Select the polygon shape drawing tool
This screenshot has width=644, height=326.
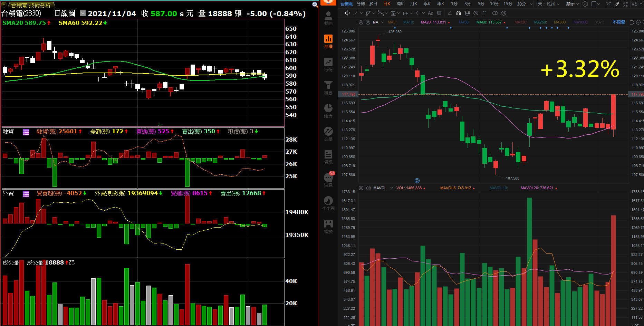(368, 13)
